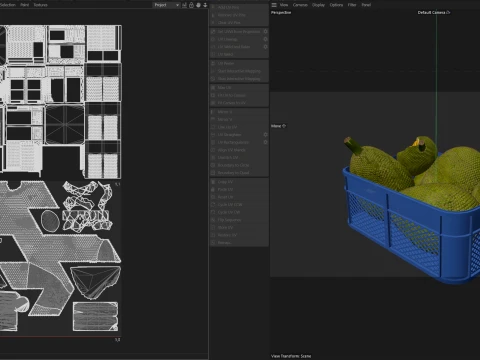
Task: Open the Cameras menu
Action: click(300, 5)
